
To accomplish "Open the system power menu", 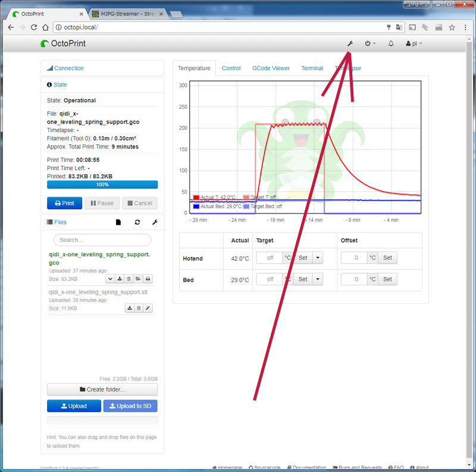I will click(369, 43).
